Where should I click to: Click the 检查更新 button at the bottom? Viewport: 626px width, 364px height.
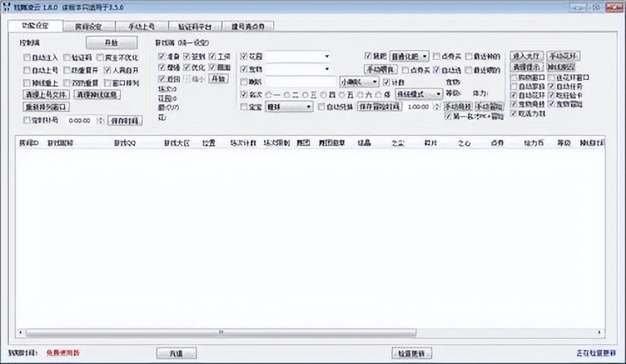[x=412, y=353]
